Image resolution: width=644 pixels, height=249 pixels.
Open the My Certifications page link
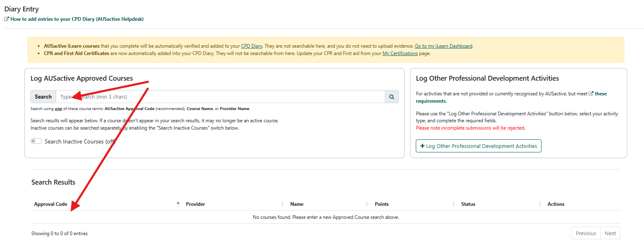[400, 53]
